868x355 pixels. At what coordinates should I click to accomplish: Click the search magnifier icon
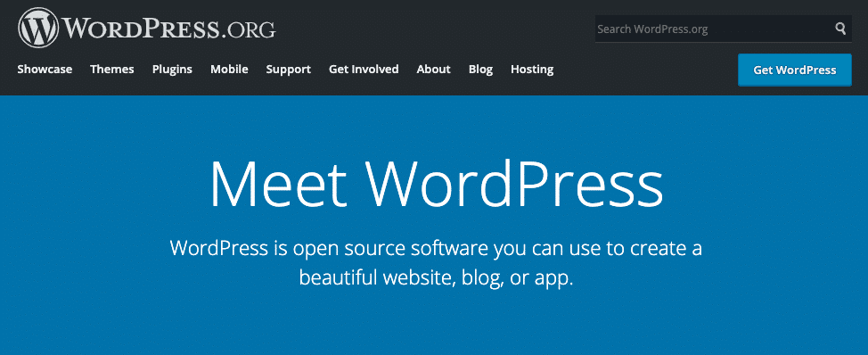(x=840, y=29)
